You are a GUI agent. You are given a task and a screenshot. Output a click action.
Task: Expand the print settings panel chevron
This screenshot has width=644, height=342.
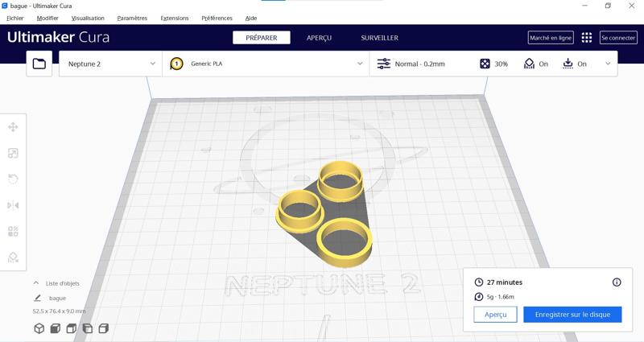pyautogui.click(x=608, y=64)
